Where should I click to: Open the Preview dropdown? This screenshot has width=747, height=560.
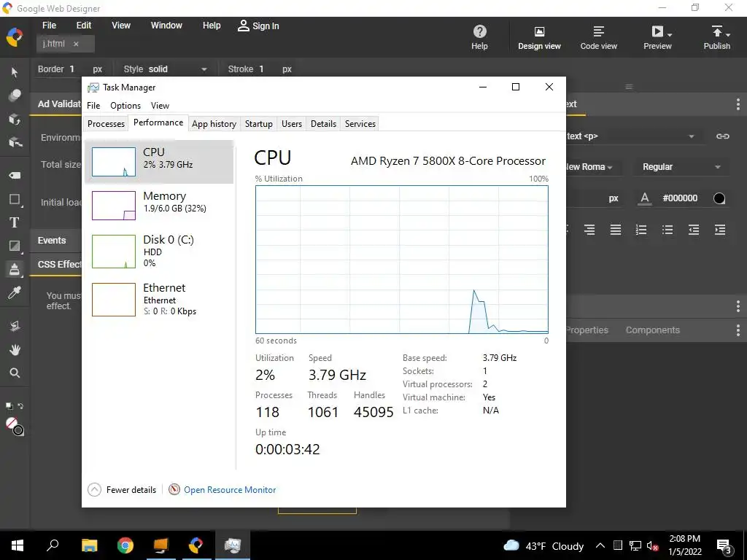tap(670, 35)
